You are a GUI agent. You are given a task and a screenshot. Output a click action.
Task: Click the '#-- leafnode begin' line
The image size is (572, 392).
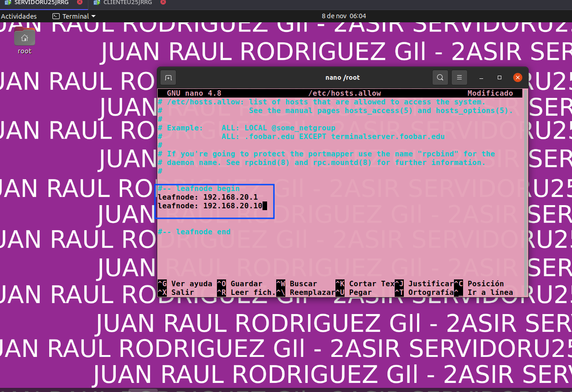pyautogui.click(x=199, y=189)
